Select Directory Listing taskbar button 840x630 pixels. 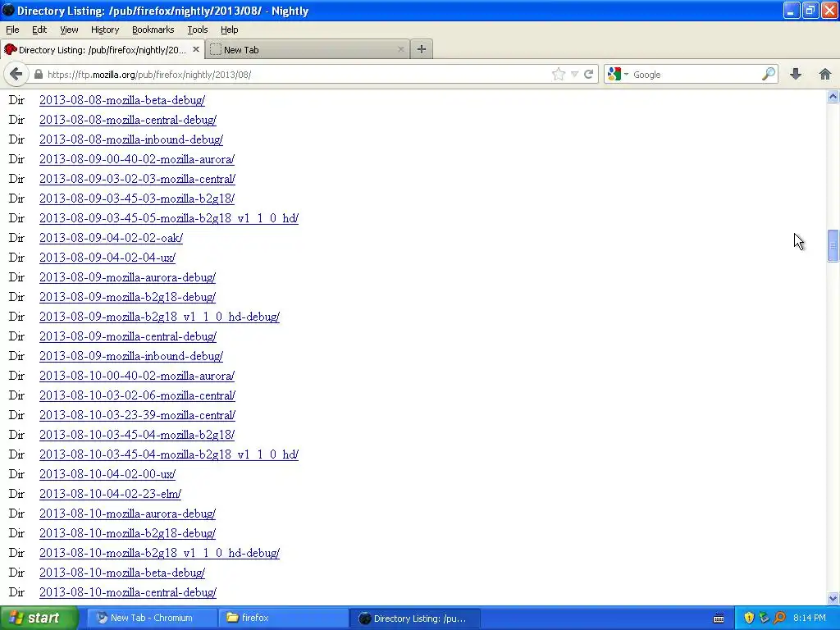pyautogui.click(x=415, y=619)
